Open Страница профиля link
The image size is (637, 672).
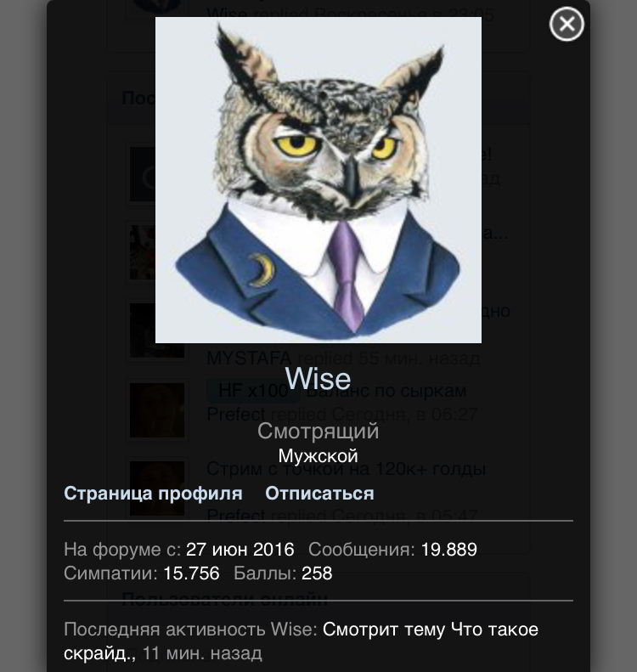click(153, 494)
